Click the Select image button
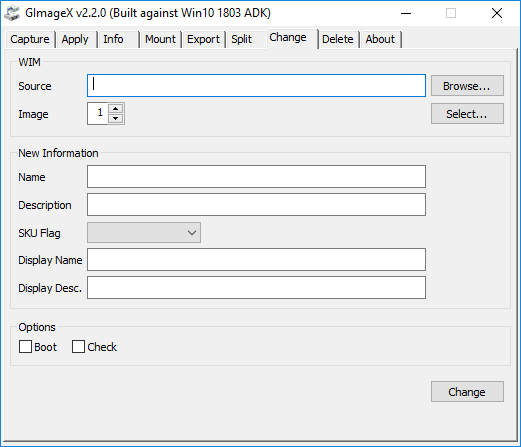The height and width of the screenshot is (447, 521). [x=467, y=114]
